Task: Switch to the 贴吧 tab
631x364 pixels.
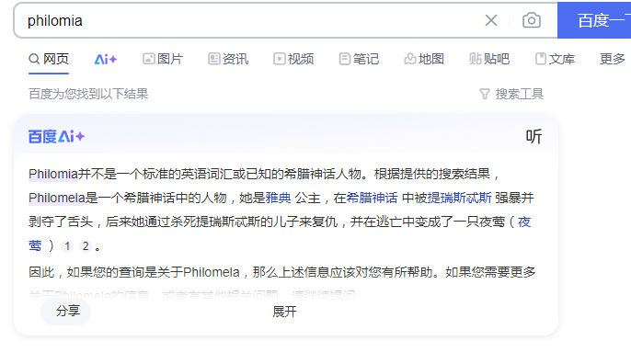Action: [x=489, y=59]
